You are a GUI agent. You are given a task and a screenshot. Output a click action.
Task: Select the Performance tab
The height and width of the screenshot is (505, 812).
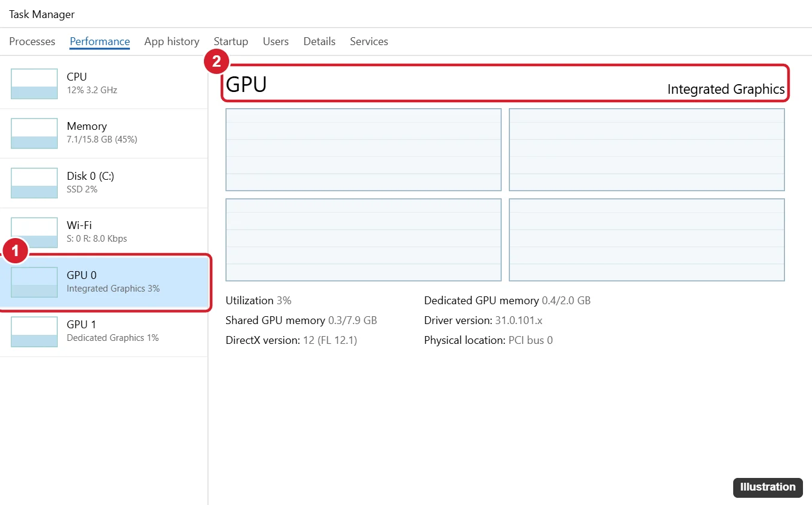(100, 41)
